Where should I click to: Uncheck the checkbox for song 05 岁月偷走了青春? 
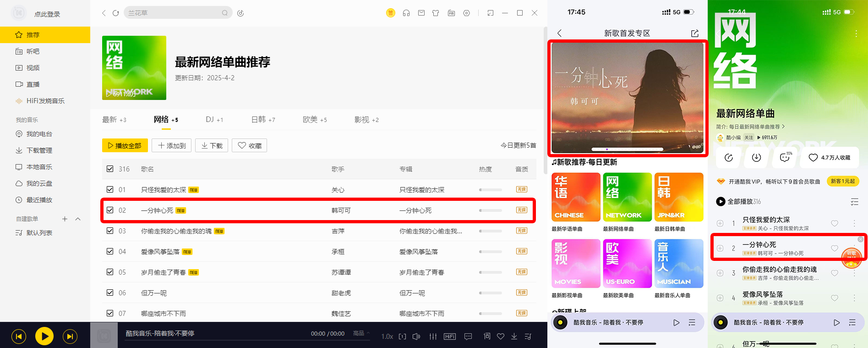(x=110, y=272)
